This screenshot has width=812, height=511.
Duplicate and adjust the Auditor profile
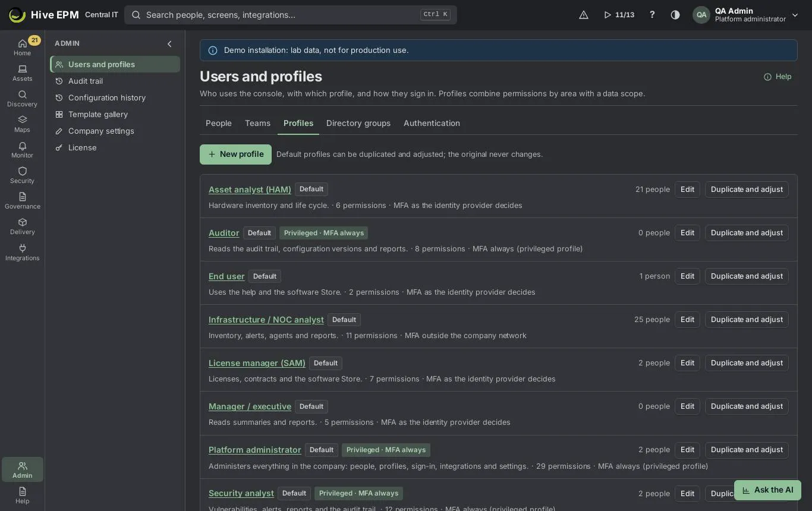(x=747, y=233)
